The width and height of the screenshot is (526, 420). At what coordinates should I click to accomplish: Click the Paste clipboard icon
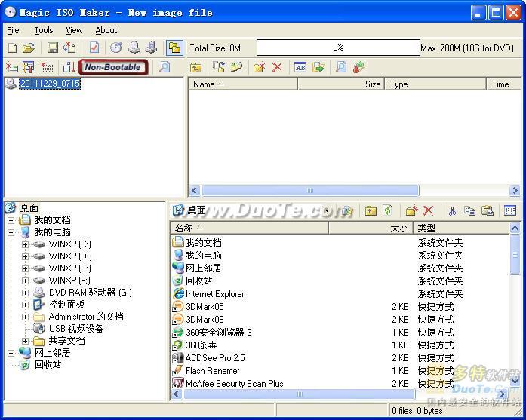tap(487, 210)
